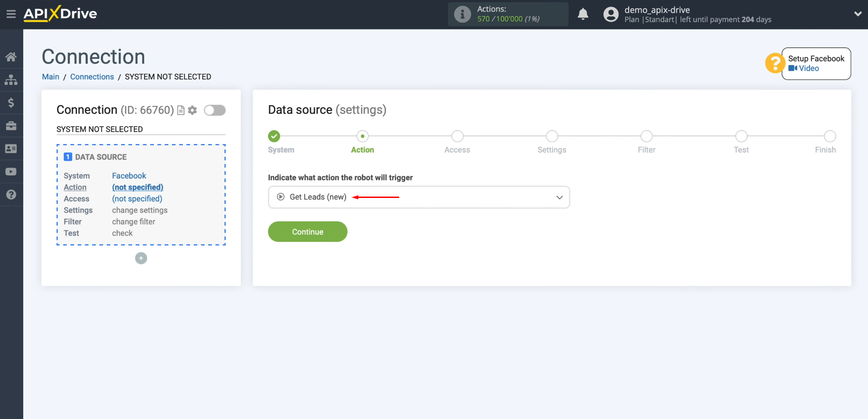Select the connections hierarchy icon in sidebar
The image size is (868, 419).
point(11,80)
